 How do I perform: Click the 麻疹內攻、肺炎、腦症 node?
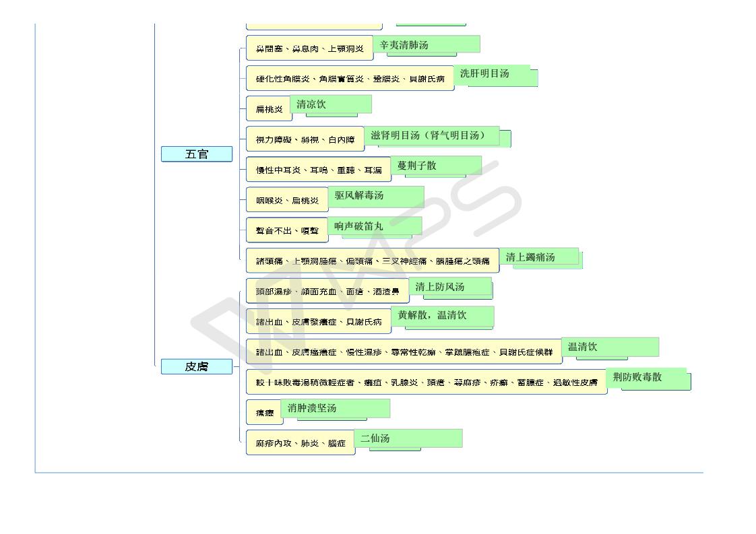click(x=300, y=443)
